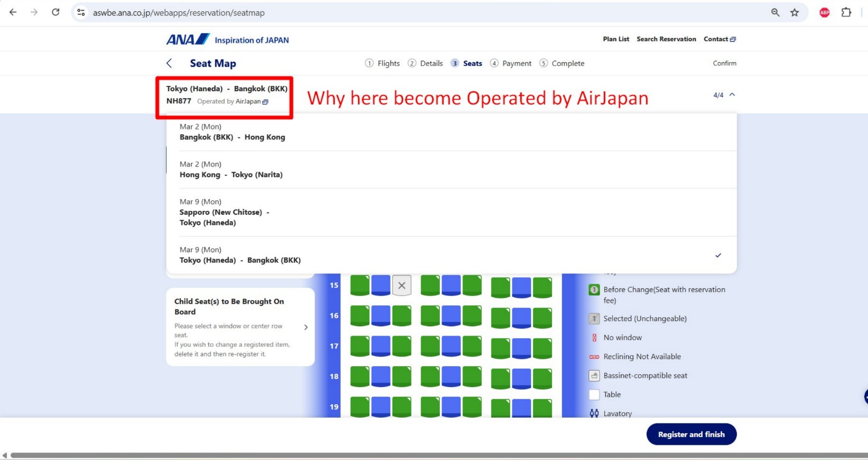Select the leftmost green seat in row 17
Screen dimensions: 868x460
(x=360, y=346)
